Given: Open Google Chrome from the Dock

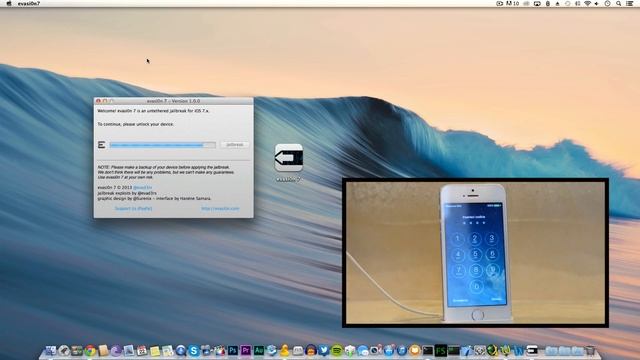Looking at the screenshot, I should [90, 351].
